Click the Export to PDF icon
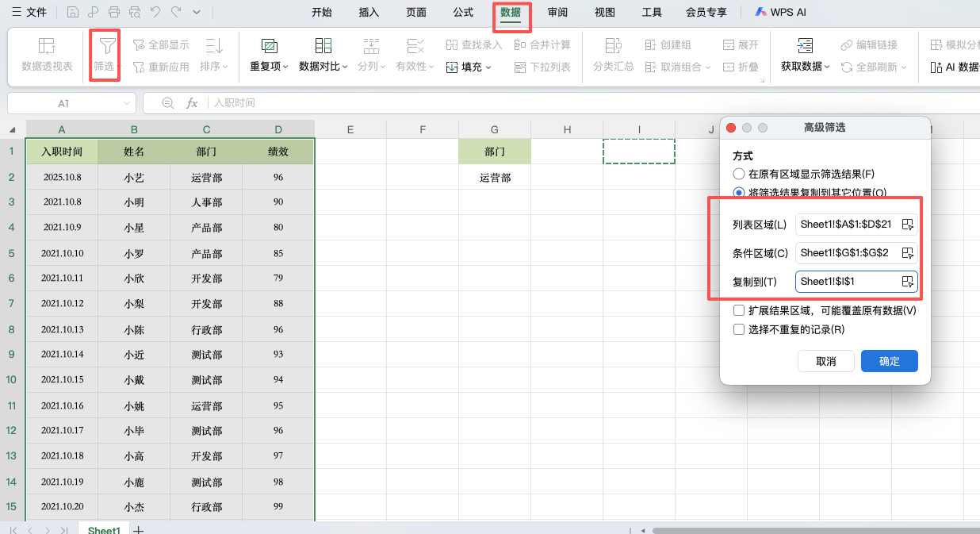The image size is (980, 534). pyautogui.click(x=94, y=12)
